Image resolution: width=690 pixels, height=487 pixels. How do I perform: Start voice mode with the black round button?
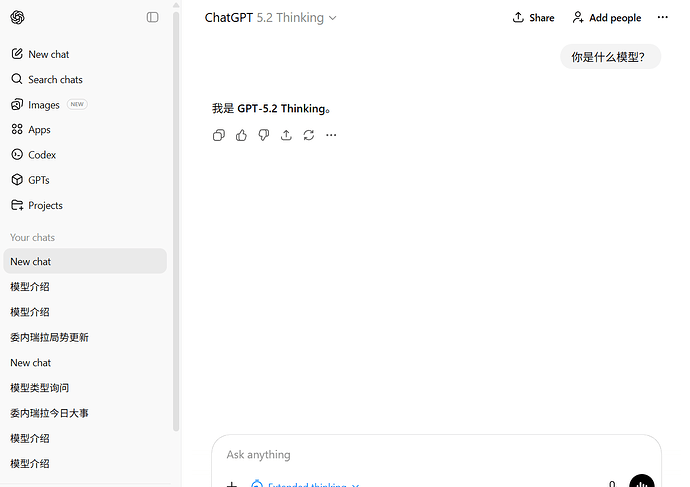pyautogui.click(x=642, y=483)
